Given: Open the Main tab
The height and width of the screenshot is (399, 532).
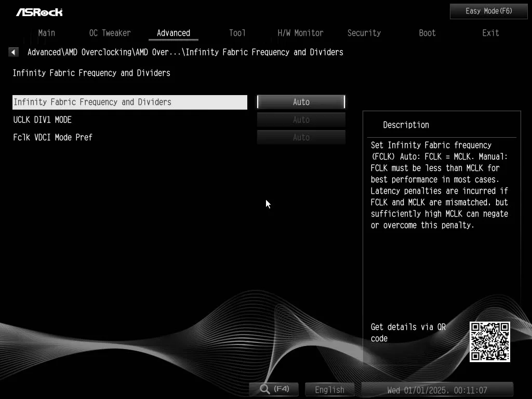Looking at the screenshot, I should [46, 33].
